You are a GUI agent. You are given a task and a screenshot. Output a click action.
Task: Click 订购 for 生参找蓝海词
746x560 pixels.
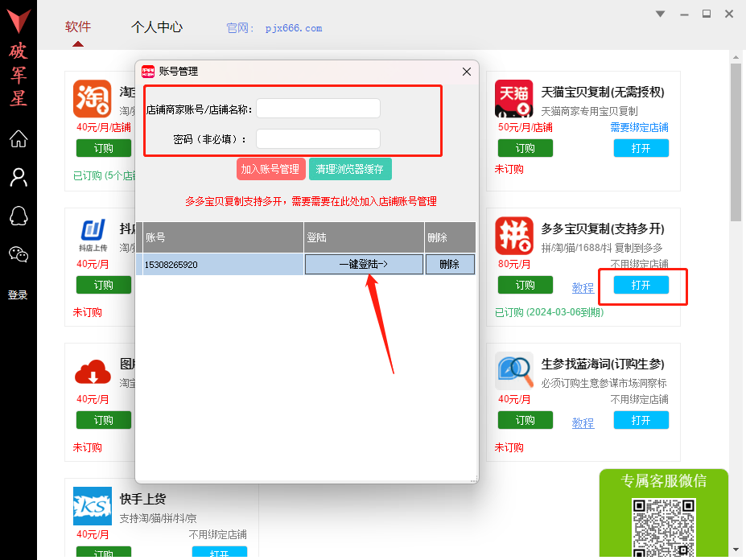[525, 420]
